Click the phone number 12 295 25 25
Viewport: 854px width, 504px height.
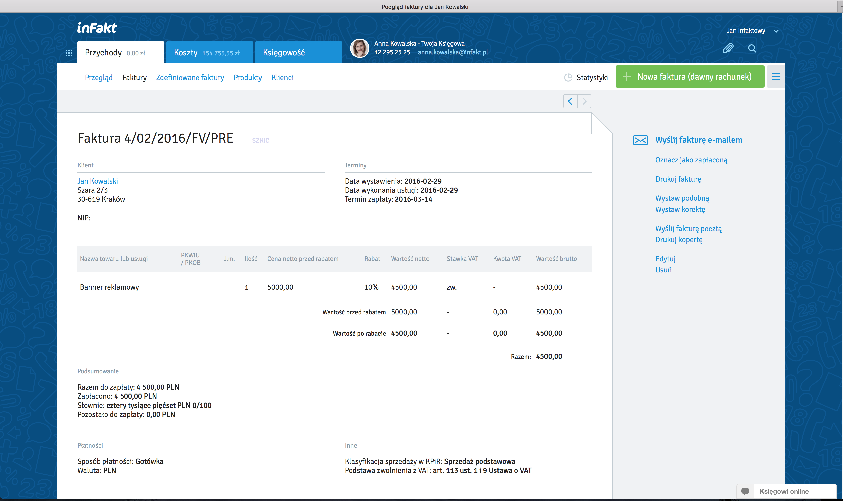[392, 52]
